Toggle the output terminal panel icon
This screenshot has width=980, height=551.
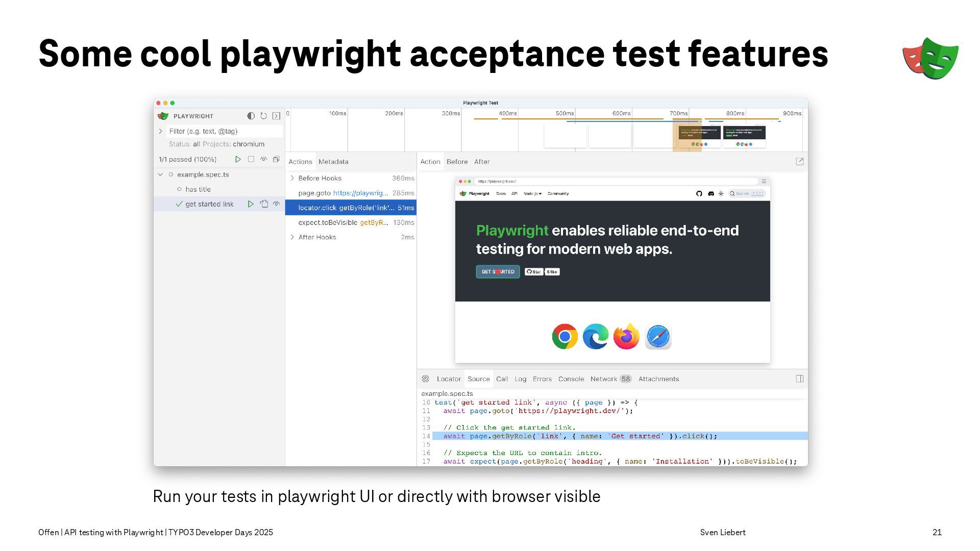click(x=276, y=116)
